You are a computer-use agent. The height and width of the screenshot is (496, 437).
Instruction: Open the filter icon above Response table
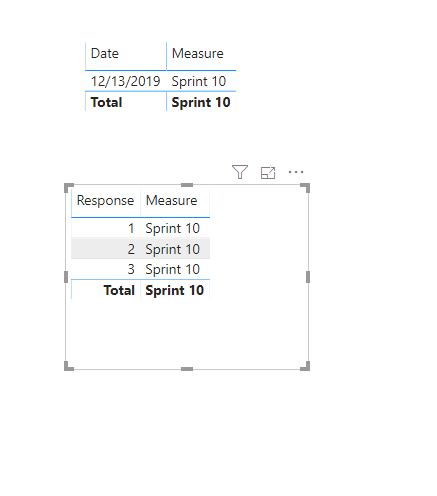pos(240,172)
